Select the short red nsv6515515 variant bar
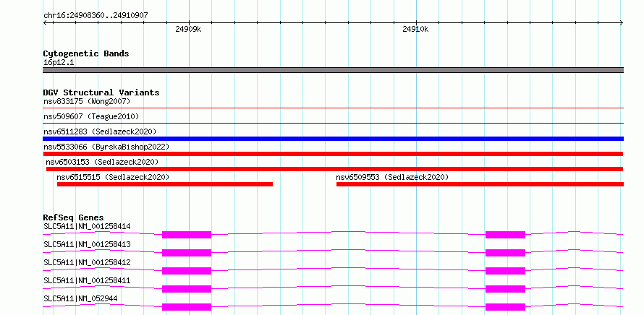This screenshot has width=644, height=315. 165,184
